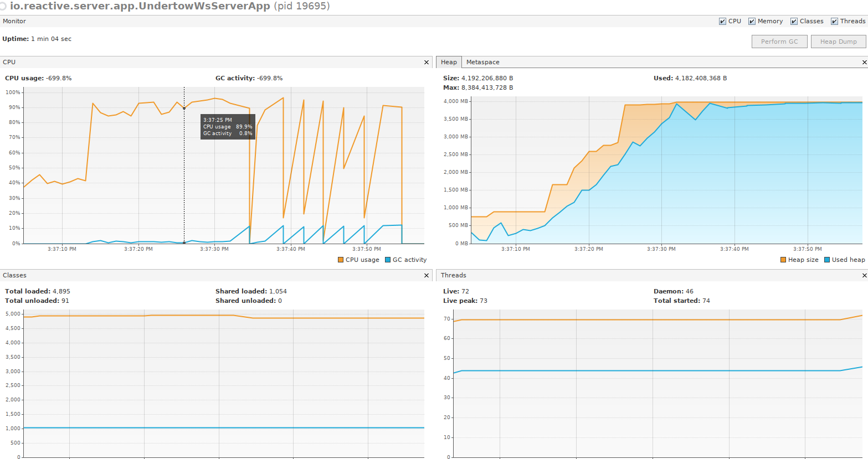Viewport: 868px width, 459px height.
Task: Close the Heap memory panel
Action: click(x=864, y=62)
